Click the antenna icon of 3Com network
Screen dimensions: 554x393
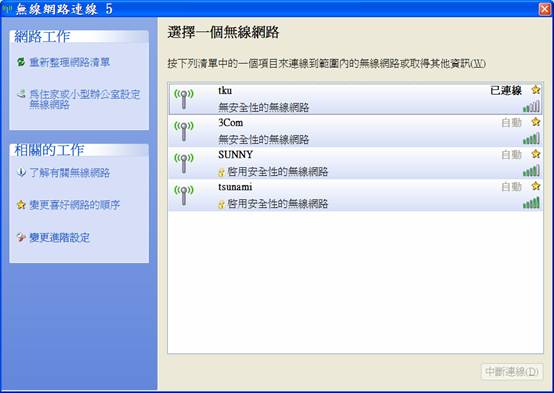tap(184, 131)
